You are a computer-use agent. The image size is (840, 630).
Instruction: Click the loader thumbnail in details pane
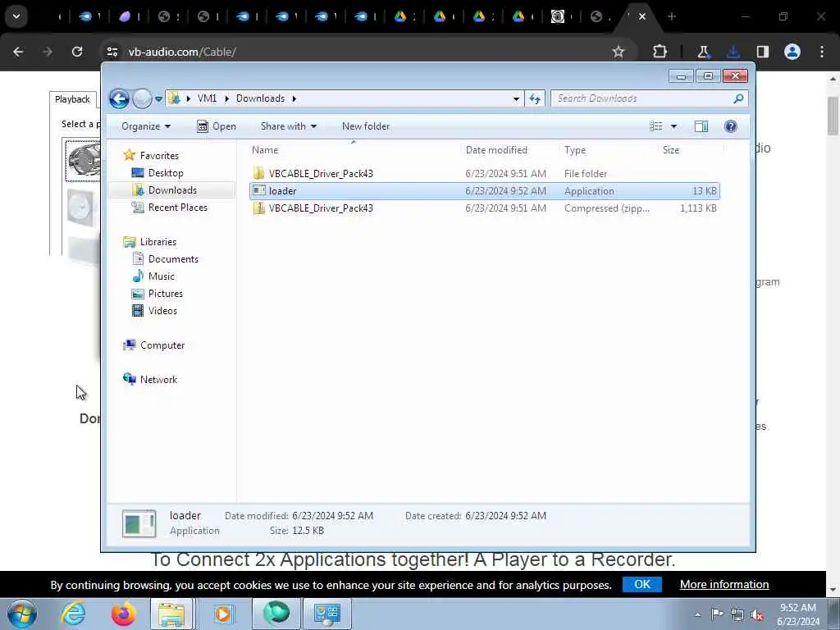pos(139,523)
